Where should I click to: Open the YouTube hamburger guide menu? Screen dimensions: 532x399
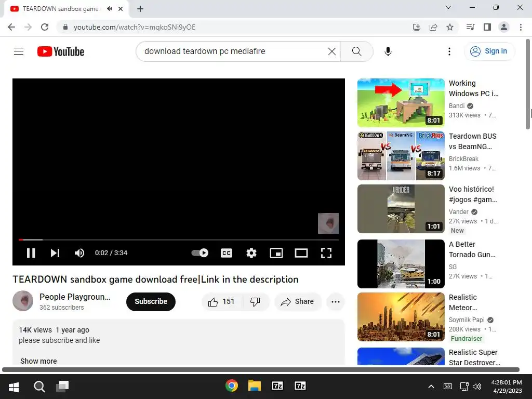(x=19, y=51)
